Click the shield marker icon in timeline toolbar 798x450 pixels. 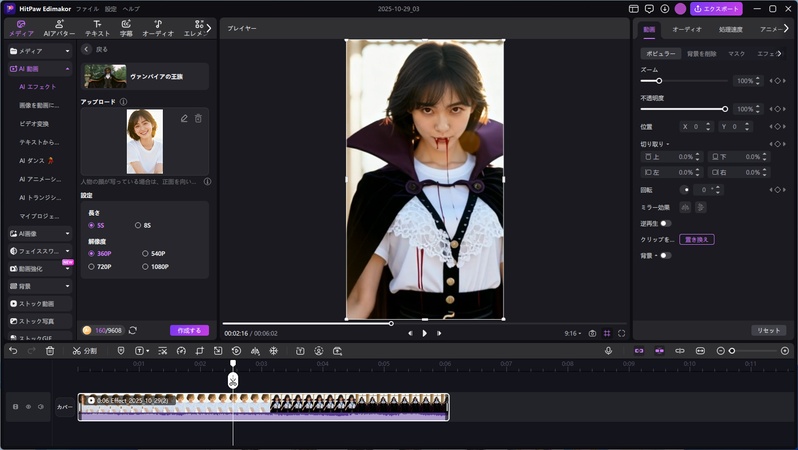[x=121, y=351]
